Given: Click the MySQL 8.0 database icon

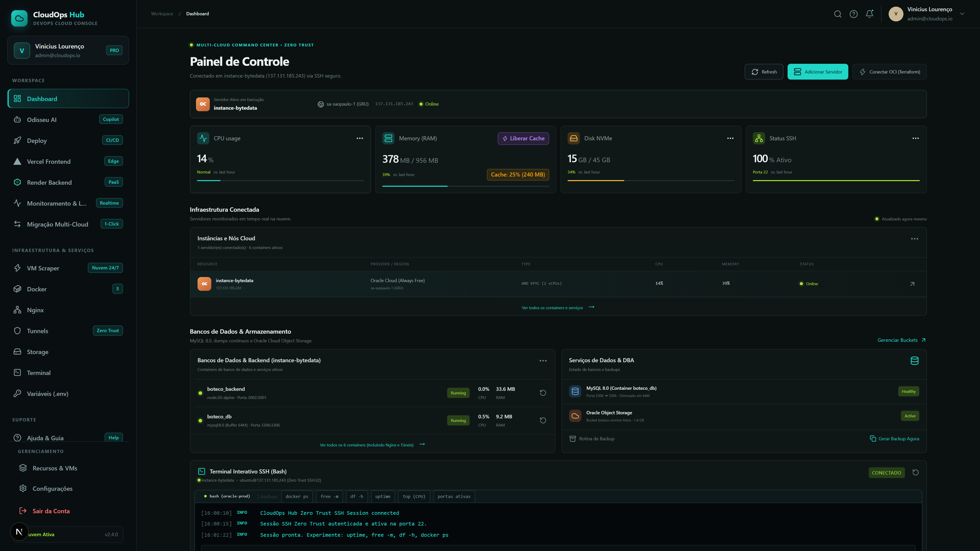Looking at the screenshot, I should click(575, 391).
